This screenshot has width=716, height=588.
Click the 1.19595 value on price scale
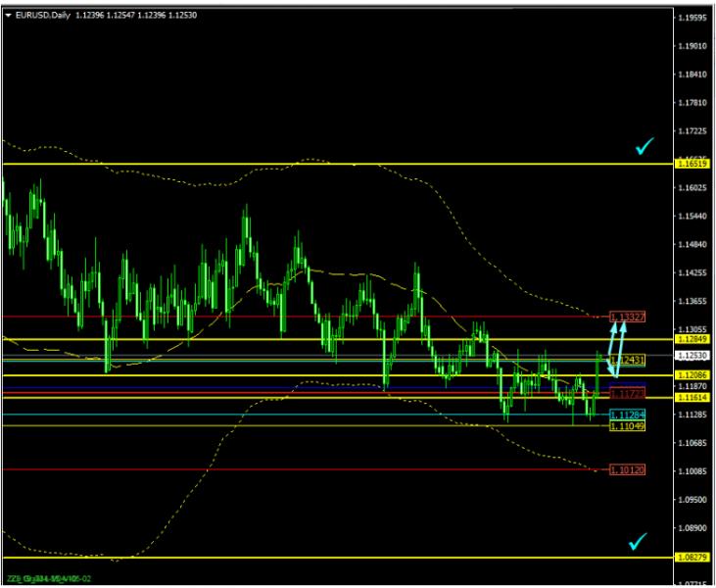point(692,18)
